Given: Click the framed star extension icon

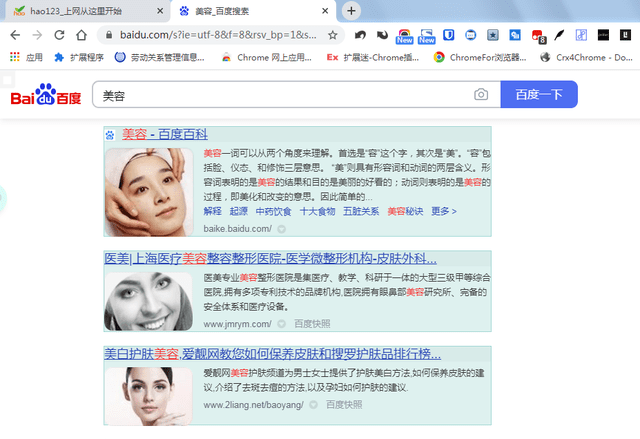Looking at the screenshot, I should (493, 35).
